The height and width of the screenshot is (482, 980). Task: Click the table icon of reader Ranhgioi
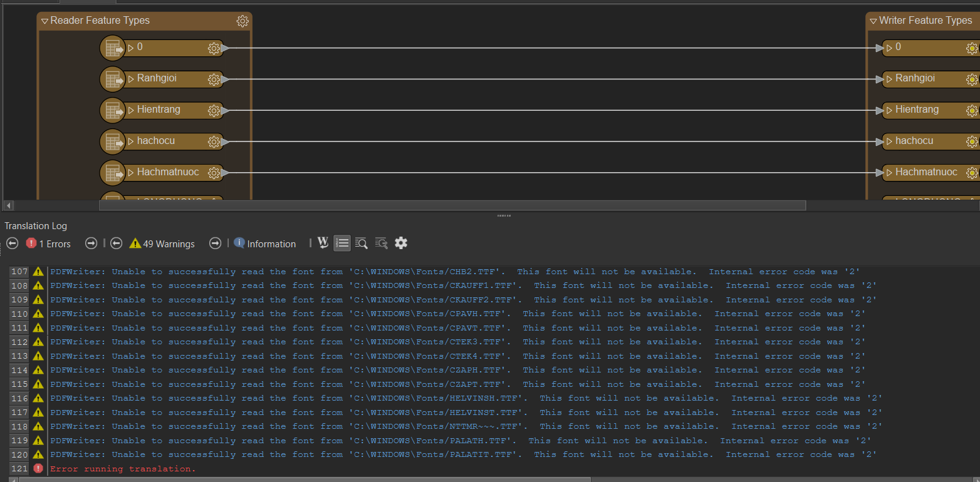click(113, 79)
